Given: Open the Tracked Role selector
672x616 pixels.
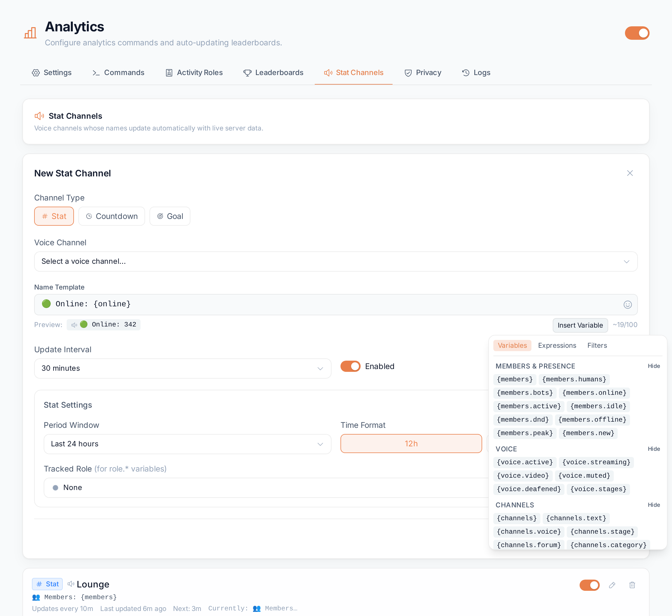Looking at the screenshot, I should [266, 488].
